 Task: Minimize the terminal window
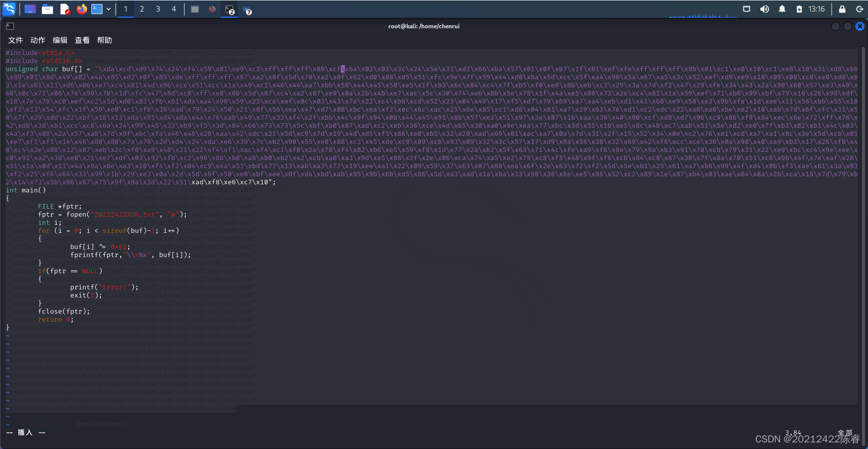tap(836, 26)
